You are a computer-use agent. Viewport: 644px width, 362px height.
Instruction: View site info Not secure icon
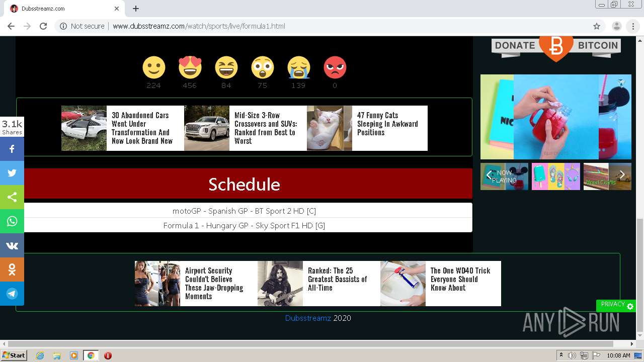click(x=63, y=26)
